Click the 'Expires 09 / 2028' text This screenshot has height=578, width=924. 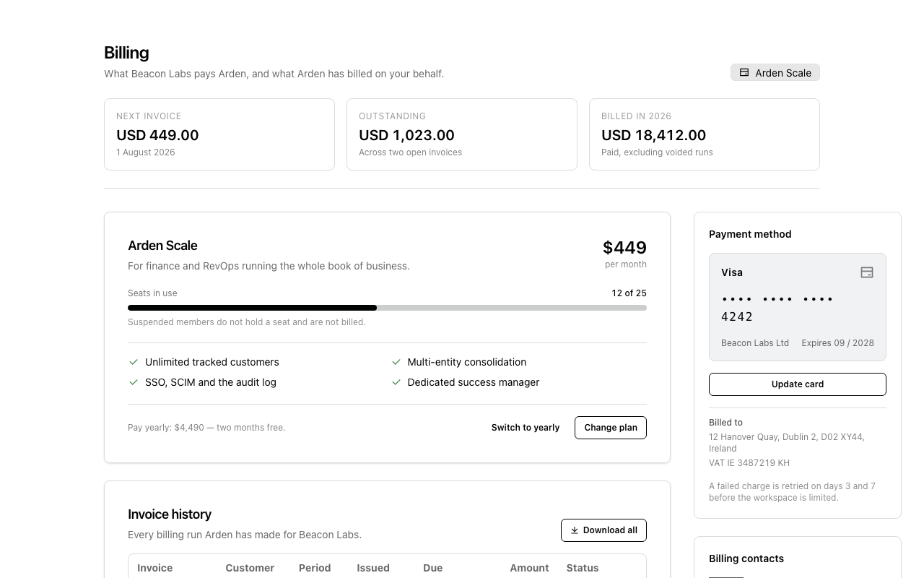837,343
